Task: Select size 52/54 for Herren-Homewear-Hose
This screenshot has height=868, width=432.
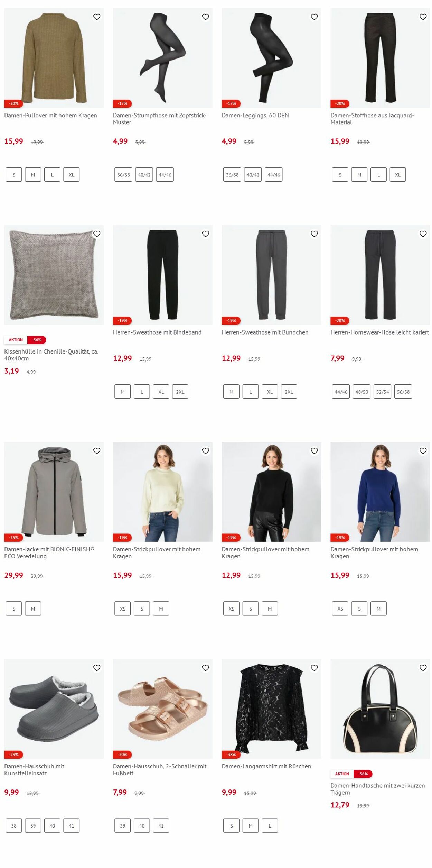Action: pos(382,392)
